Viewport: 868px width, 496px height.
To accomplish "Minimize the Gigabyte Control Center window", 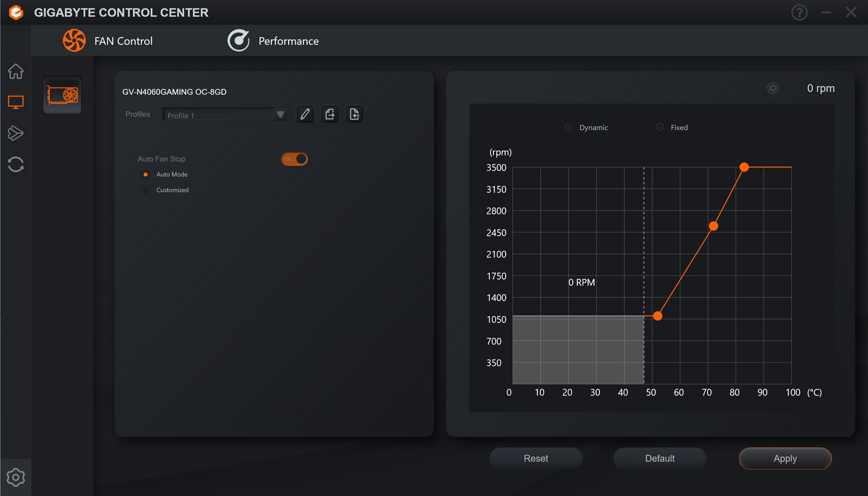I will point(826,12).
